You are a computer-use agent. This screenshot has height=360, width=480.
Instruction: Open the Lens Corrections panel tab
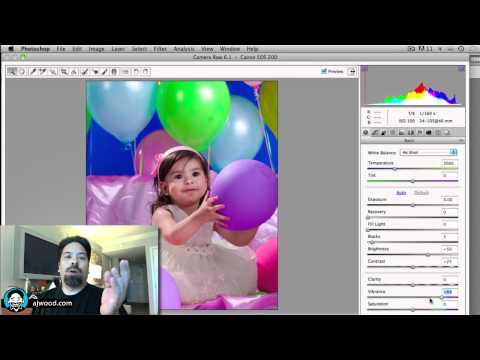coord(410,132)
